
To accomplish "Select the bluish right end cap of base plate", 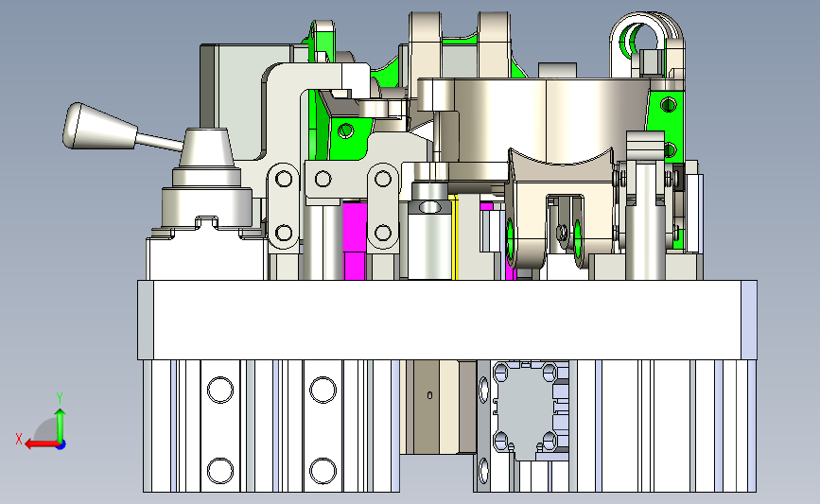I will [749, 320].
